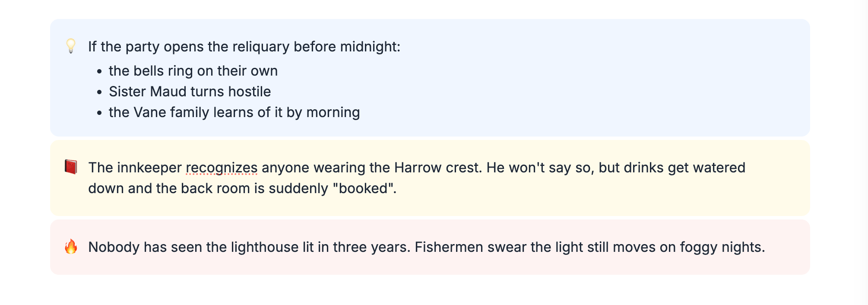This screenshot has width=868, height=305.
Task: Click the misspelled word "recognizes"
Action: (x=222, y=168)
